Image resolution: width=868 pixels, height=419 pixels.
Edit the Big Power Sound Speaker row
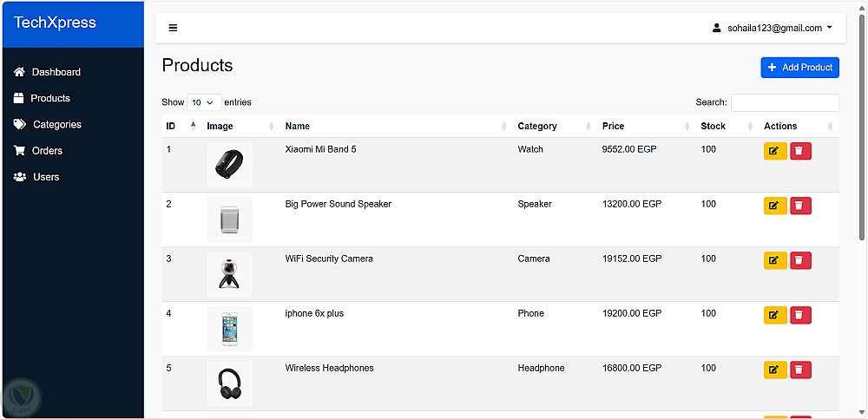coord(774,206)
